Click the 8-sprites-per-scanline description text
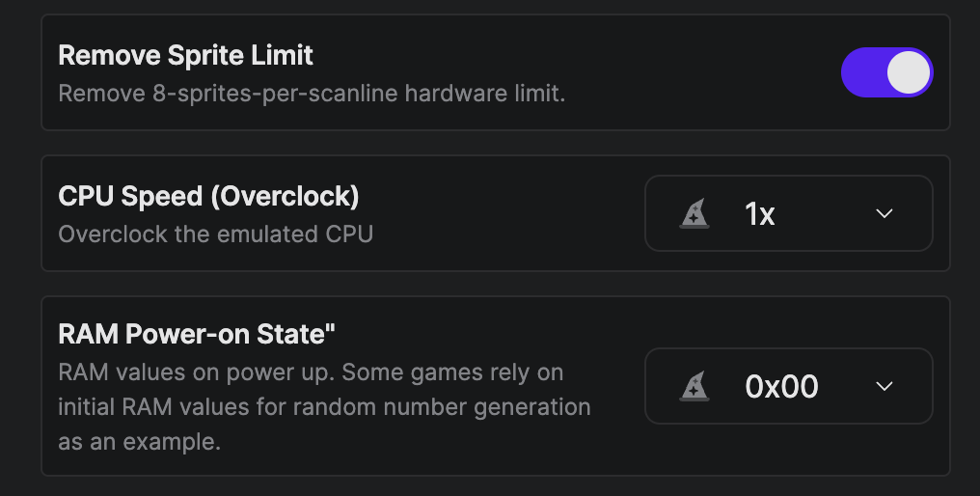This screenshot has width=980, height=496. (x=311, y=95)
